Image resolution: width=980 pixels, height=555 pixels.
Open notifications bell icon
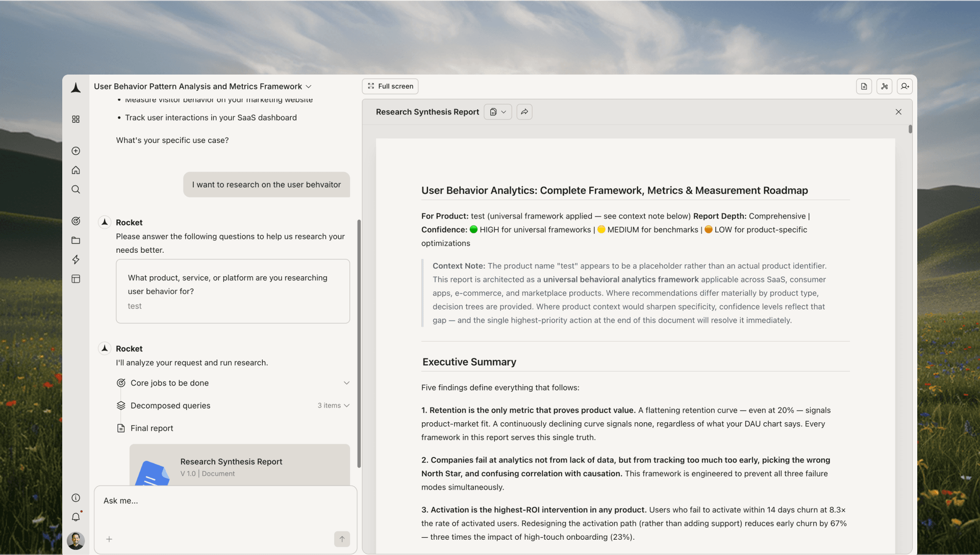point(76,517)
